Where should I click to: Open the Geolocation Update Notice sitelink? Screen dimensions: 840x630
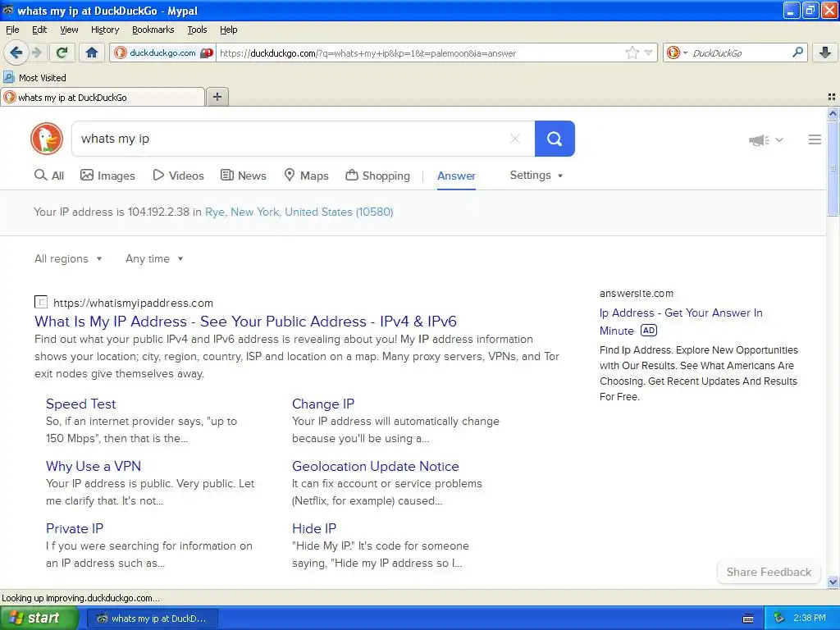coord(376,466)
